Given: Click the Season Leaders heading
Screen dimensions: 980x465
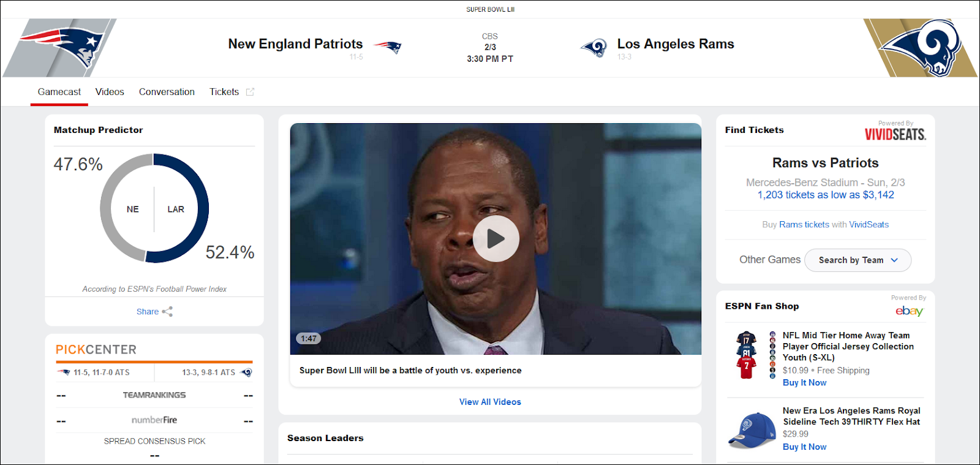Looking at the screenshot, I should (325, 438).
